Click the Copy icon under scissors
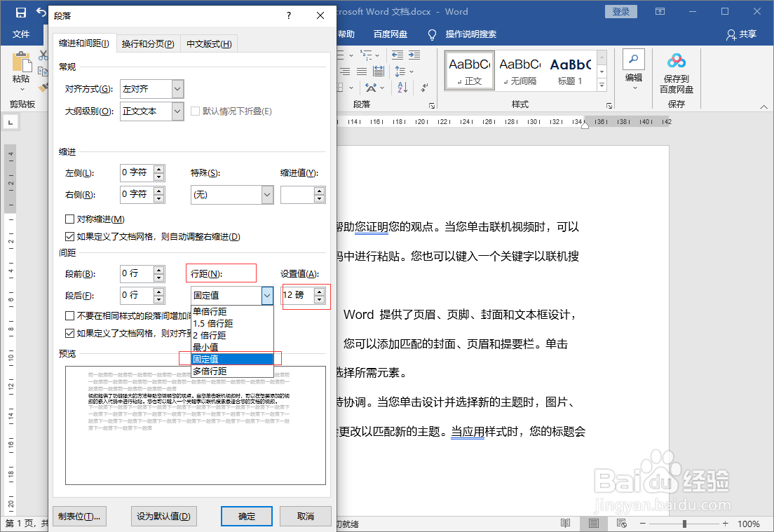Viewport: 774px width, 532px height. [x=43, y=72]
